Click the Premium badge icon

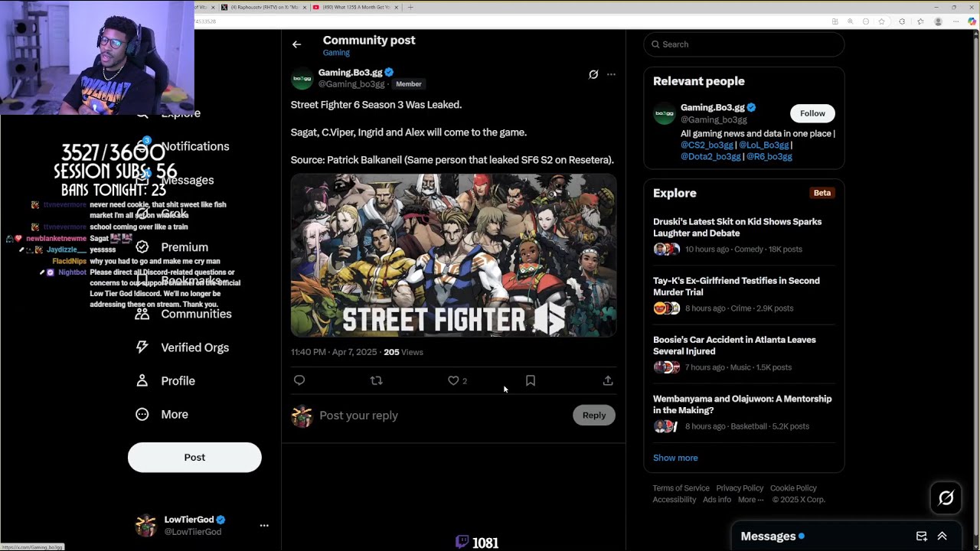pos(142,247)
